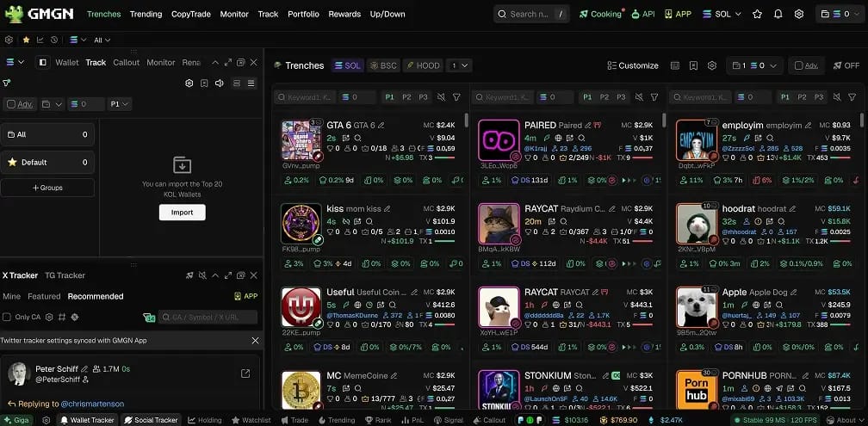868x426 pixels.
Task: Open PnL in bottom bar
Action: pos(412,420)
